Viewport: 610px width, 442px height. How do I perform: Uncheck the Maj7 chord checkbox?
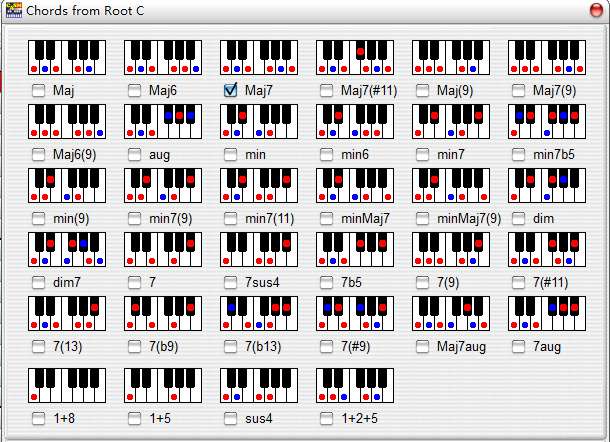click(x=231, y=91)
